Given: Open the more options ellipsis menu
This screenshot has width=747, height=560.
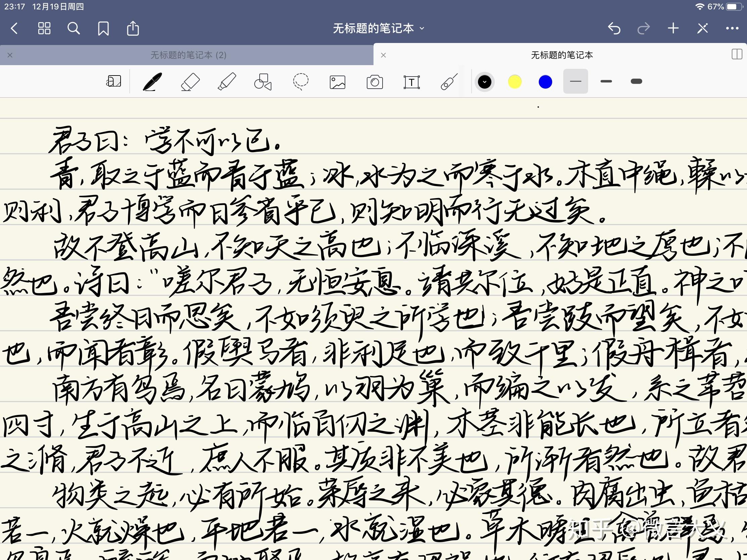Looking at the screenshot, I should click(x=732, y=28).
